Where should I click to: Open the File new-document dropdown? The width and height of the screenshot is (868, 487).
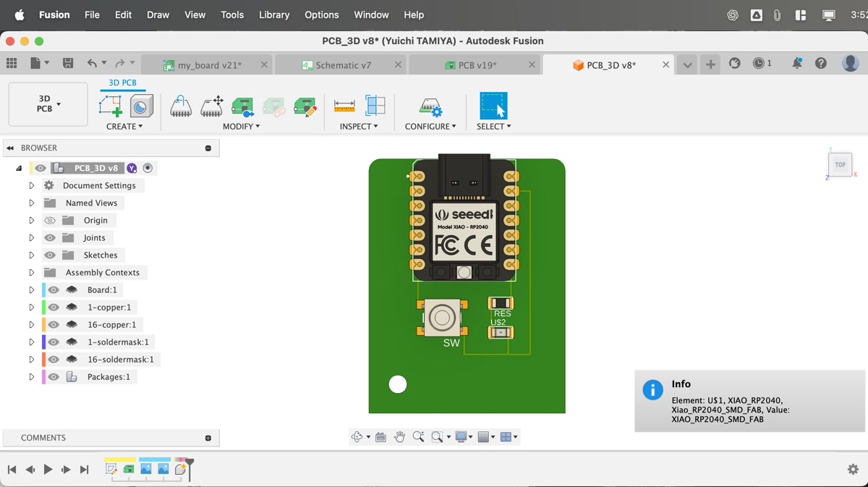point(40,64)
